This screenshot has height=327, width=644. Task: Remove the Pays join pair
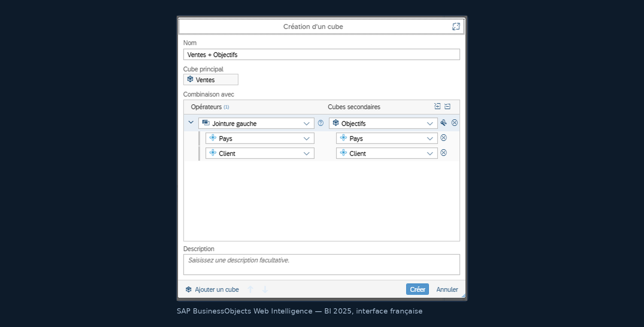(444, 138)
